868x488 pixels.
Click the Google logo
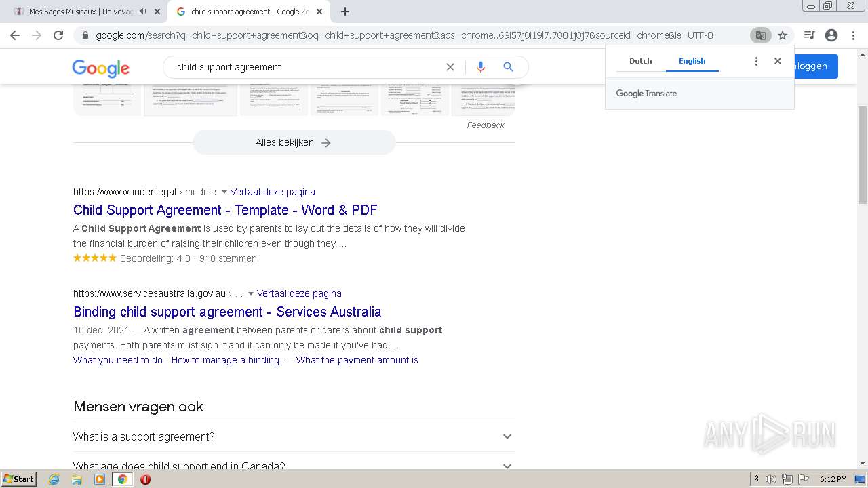click(100, 68)
